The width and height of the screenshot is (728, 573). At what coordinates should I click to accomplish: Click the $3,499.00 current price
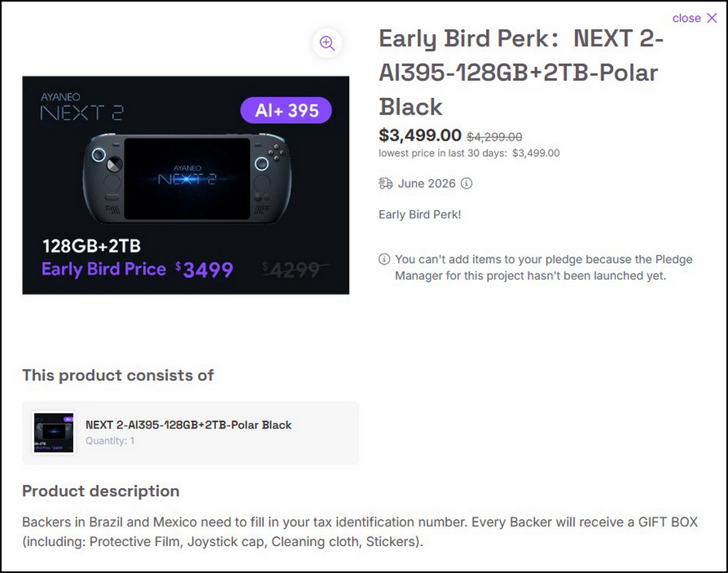(420, 135)
